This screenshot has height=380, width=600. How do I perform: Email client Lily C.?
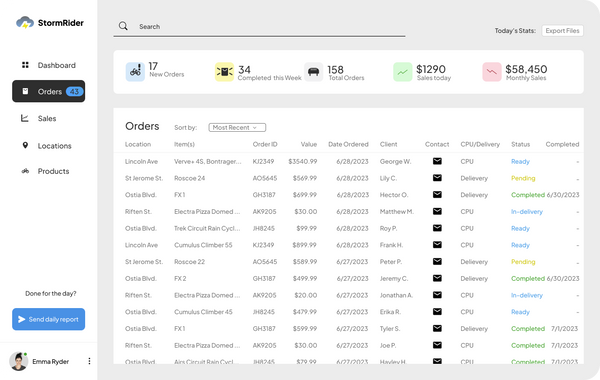437,178
